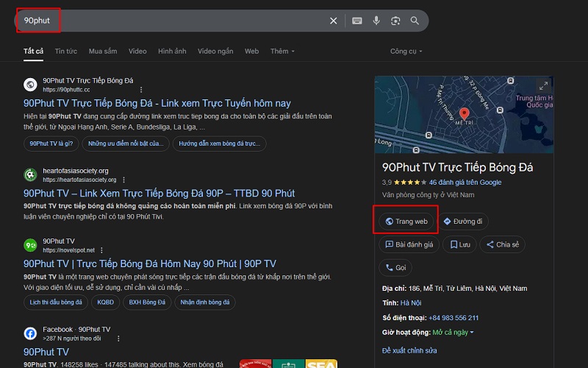Click the soccer ball favicon of heartofasiasociety.org

click(x=30, y=175)
